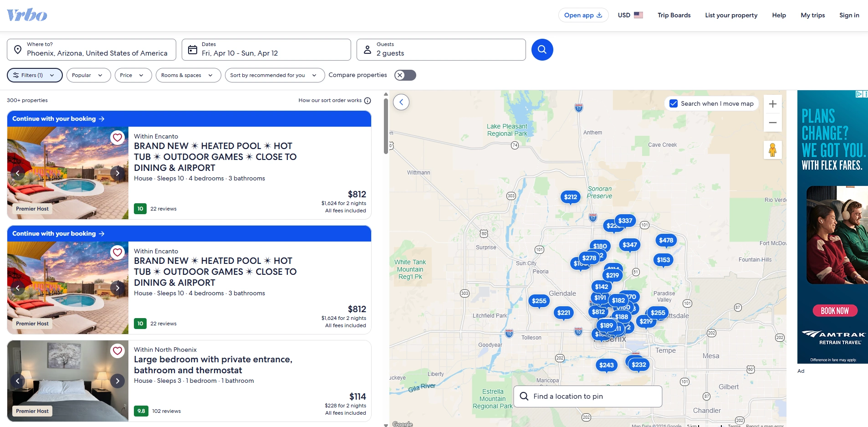Open Sort by recommended for you dropdown
This screenshot has width=868, height=427.
pos(275,75)
